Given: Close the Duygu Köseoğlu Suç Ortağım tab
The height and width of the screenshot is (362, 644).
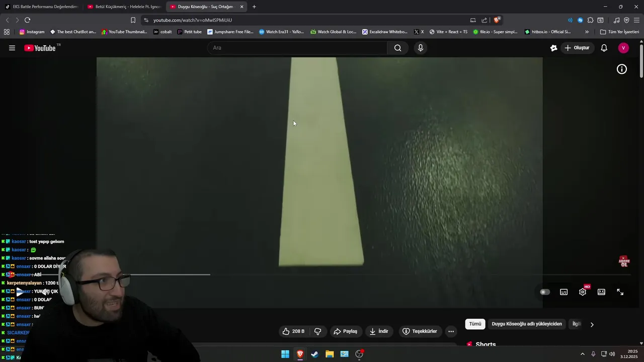Looking at the screenshot, I should pos(242,7).
